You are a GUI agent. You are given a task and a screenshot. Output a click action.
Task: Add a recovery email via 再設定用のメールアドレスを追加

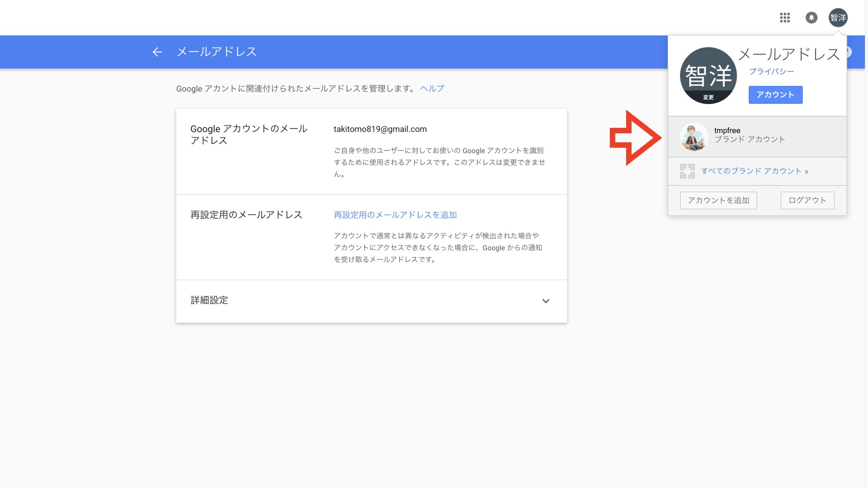pos(395,215)
